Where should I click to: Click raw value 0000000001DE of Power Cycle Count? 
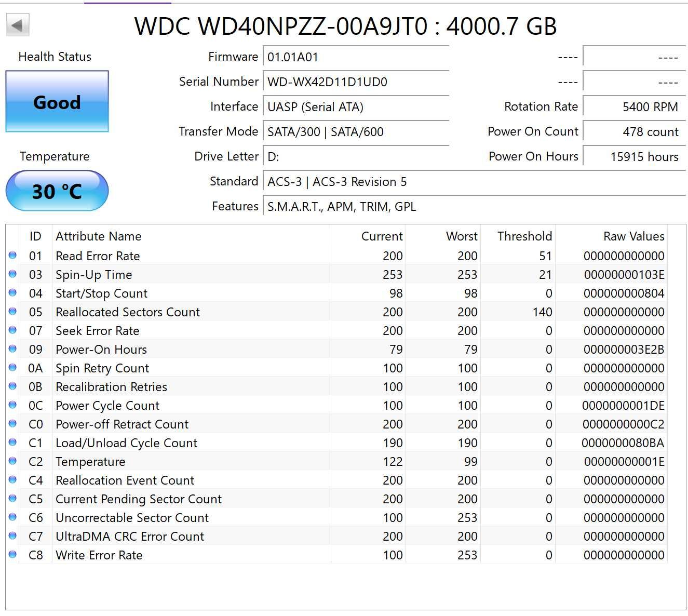click(623, 406)
